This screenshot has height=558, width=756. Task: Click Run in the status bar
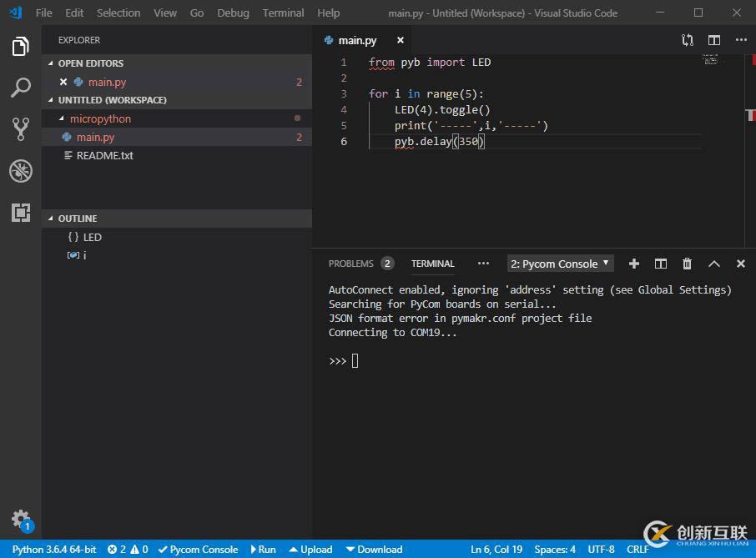[x=263, y=550]
